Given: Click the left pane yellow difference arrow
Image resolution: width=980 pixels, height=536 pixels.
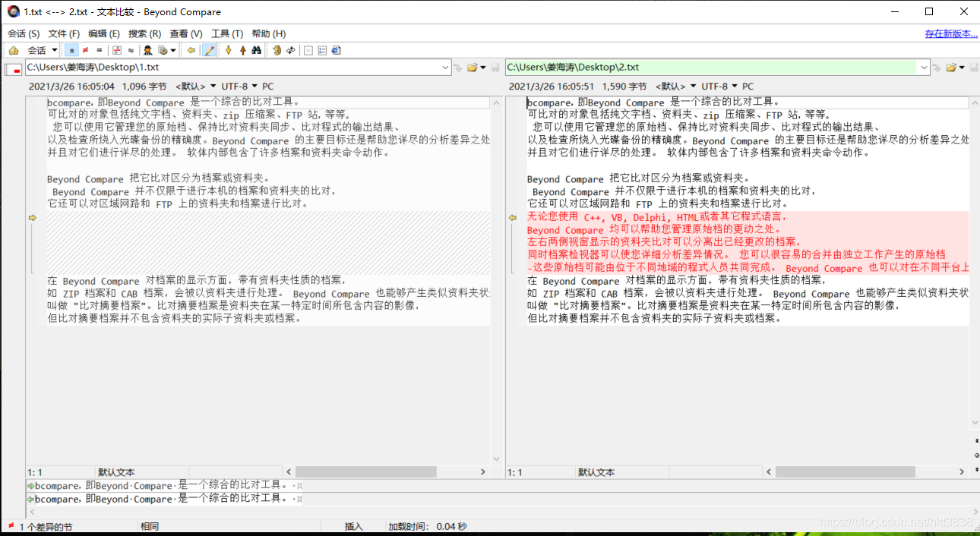Looking at the screenshot, I should (x=33, y=217).
